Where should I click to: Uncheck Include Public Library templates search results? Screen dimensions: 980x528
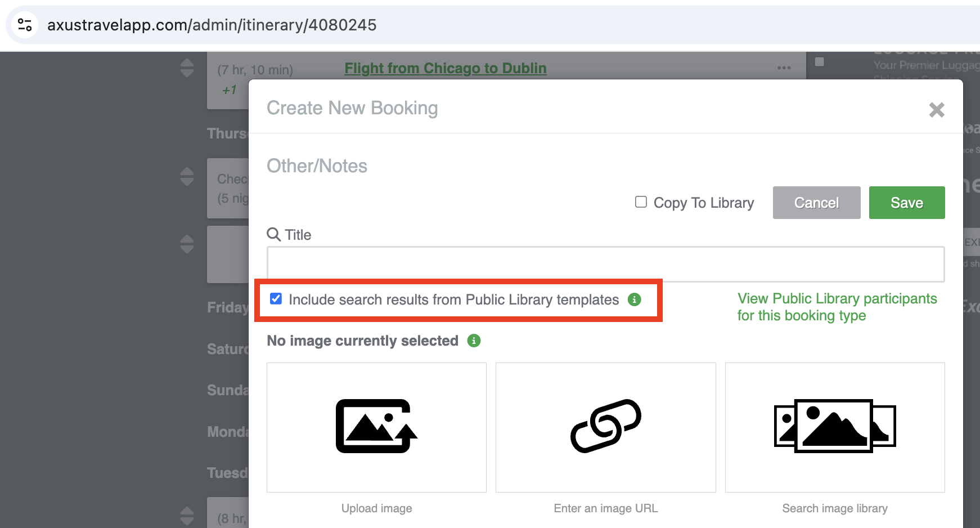pos(276,299)
